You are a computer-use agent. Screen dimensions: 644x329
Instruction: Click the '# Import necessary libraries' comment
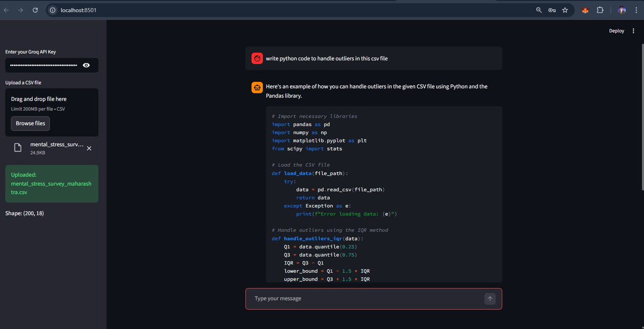pyautogui.click(x=314, y=116)
